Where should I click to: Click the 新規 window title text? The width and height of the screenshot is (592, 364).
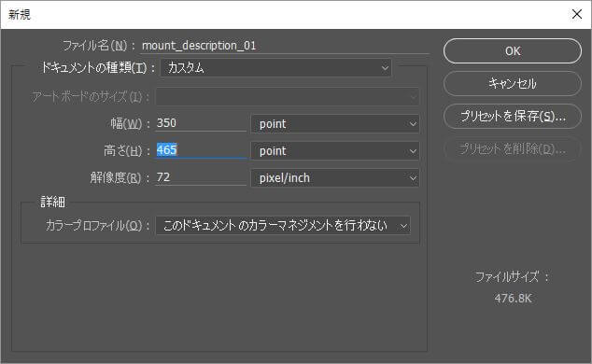[20, 15]
